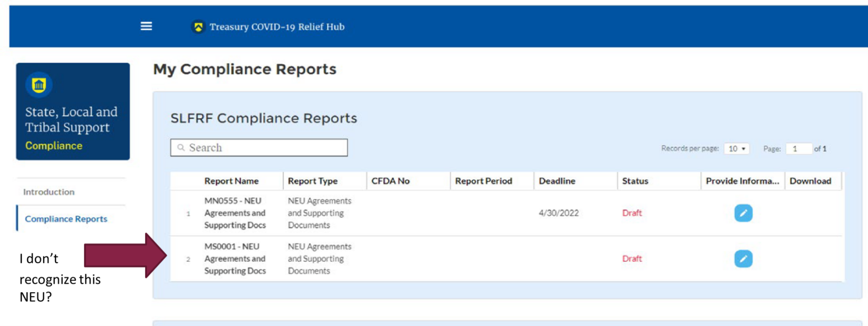This screenshot has width=868, height=326.
Task: Edit the MS0001 report with pencil icon
Action: click(743, 259)
